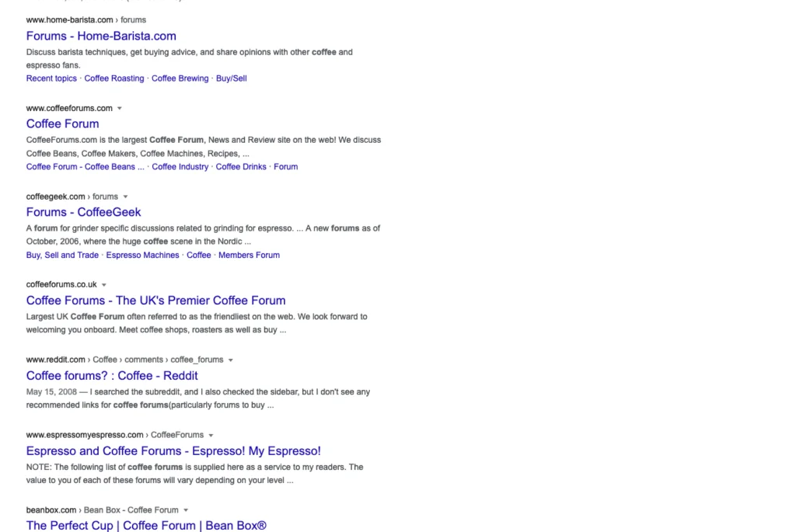Screen dimensions: 796x532
Task: Open Coffee Industry sitelink
Action: (180, 167)
